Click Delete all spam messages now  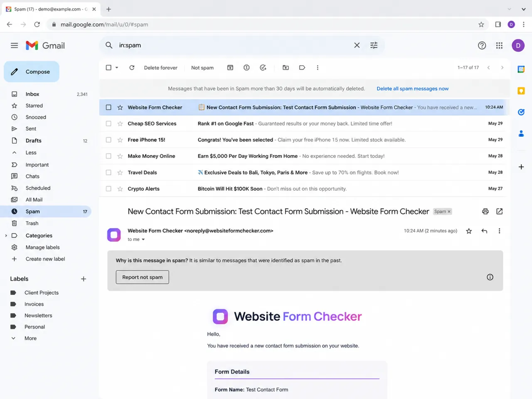(412, 89)
